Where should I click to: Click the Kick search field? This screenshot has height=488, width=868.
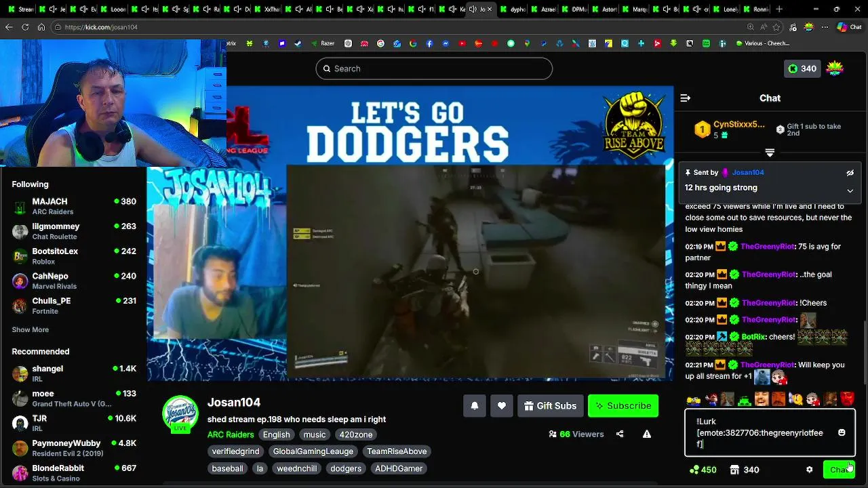(x=434, y=68)
